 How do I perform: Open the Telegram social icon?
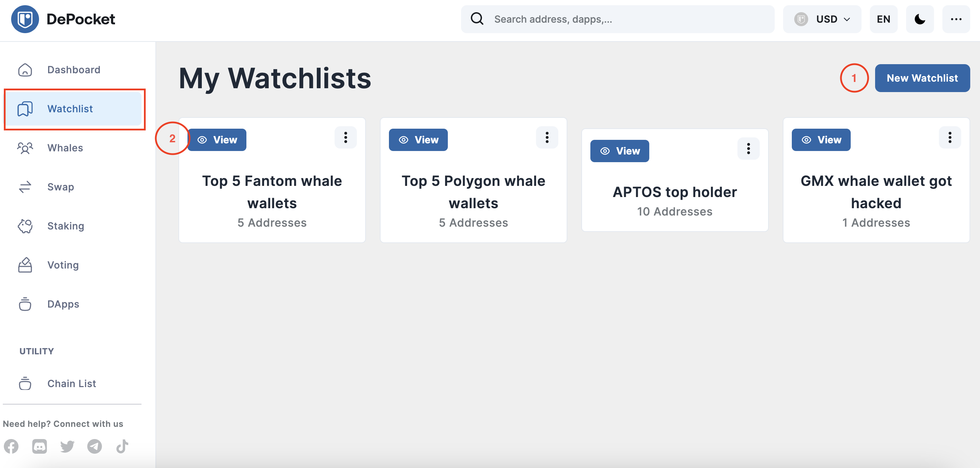coord(94,446)
